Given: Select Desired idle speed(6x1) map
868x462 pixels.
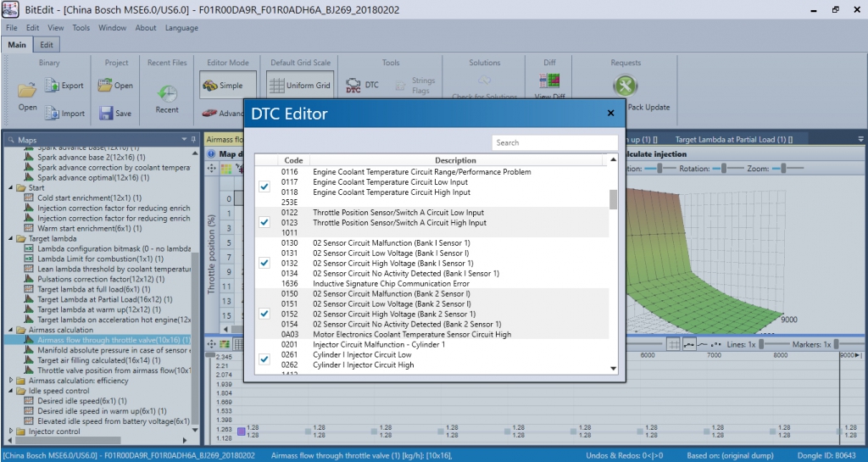Looking at the screenshot, I should [x=82, y=401].
